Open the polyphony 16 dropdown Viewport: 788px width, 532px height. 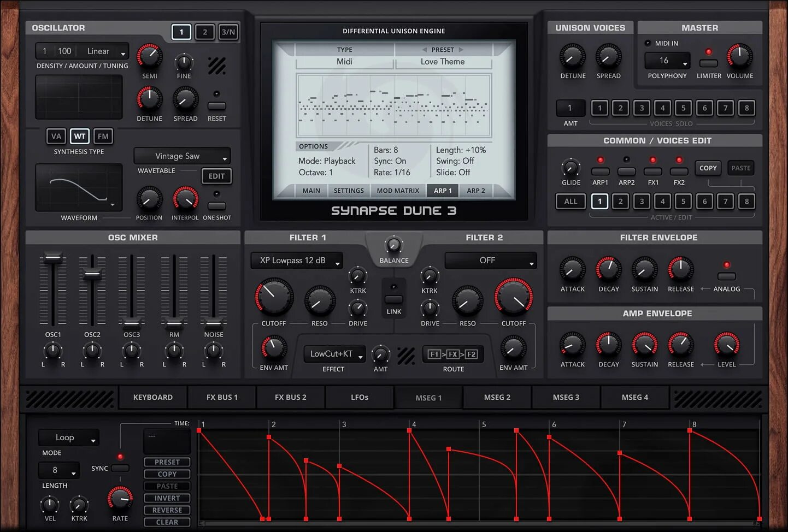pyautogui.click(x=667, y=61)
